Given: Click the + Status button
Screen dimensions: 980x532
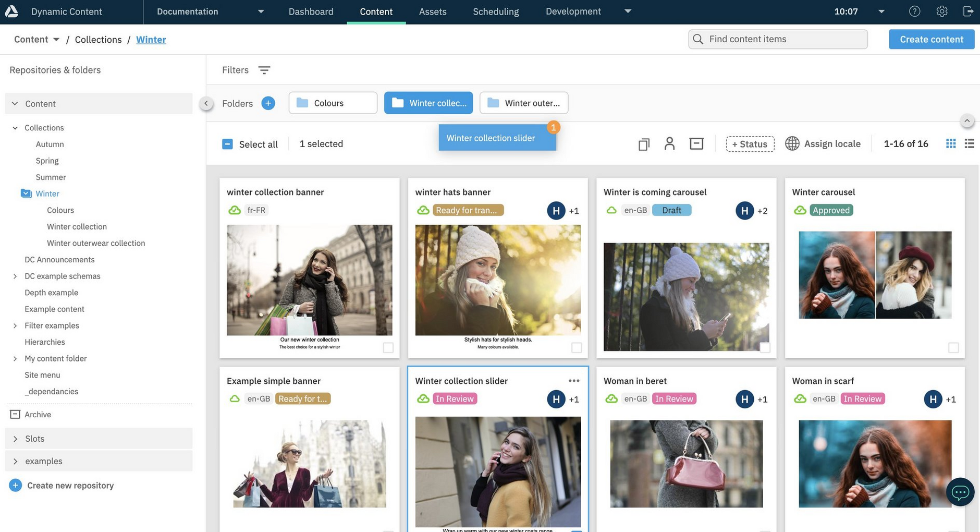Looking at the screenshot, I should (750, 144).
